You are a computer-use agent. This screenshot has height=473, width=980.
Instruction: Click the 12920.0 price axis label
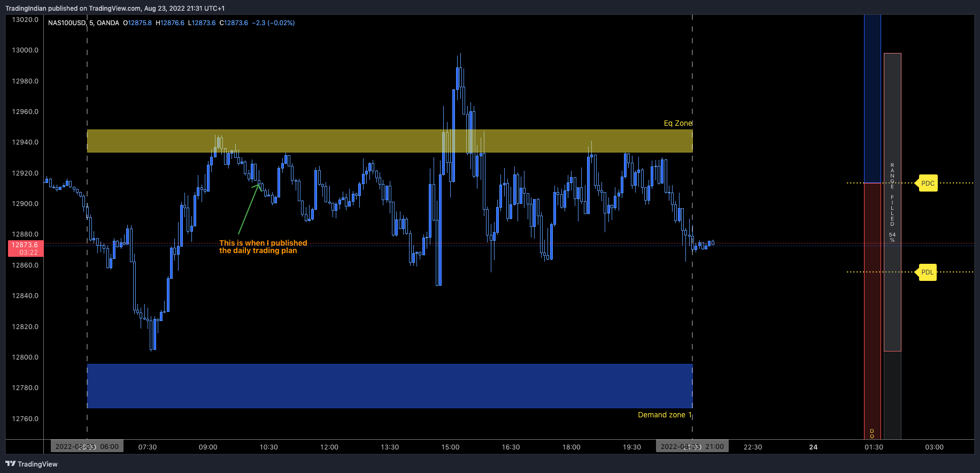(25, 173)
